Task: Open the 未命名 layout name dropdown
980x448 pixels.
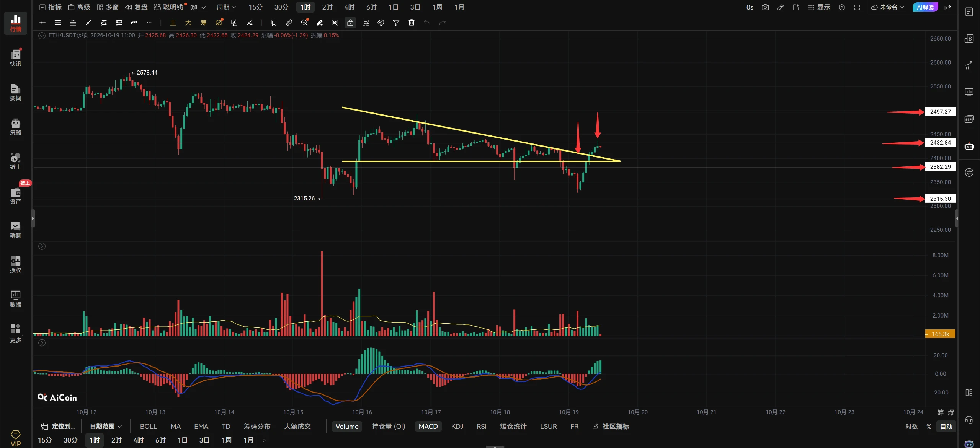Action: click(887, 7)
